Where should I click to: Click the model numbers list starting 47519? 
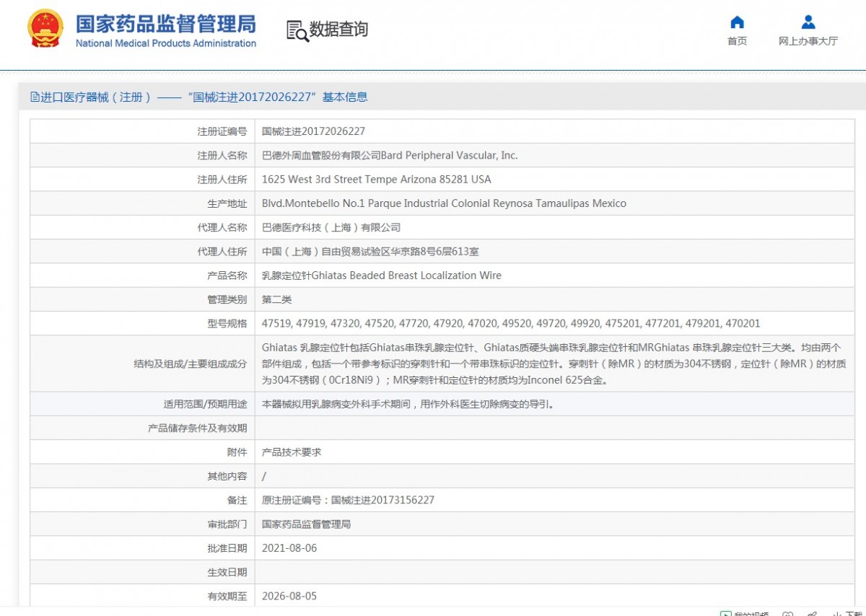510,323
